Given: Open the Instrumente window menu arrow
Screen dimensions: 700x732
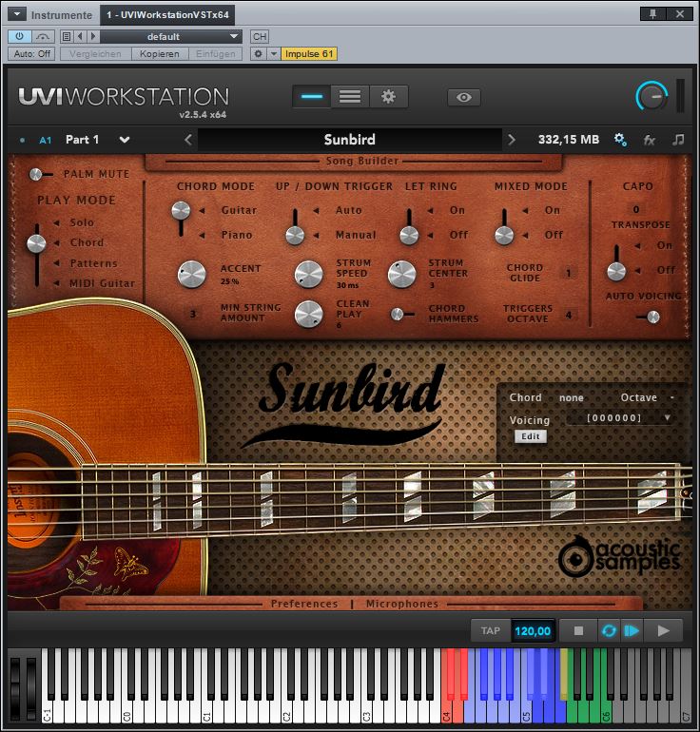Looking at the screenshot, I should click(17, 14).
